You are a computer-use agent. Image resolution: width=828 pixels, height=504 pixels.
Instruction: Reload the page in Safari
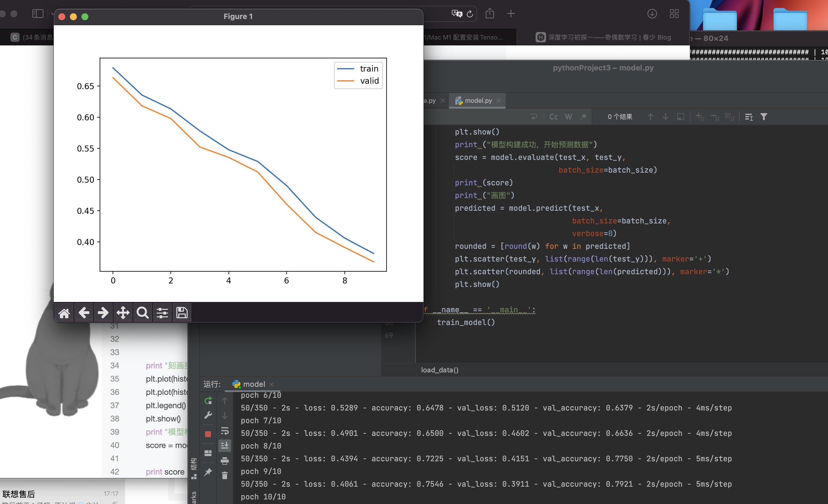coord(470,14)
